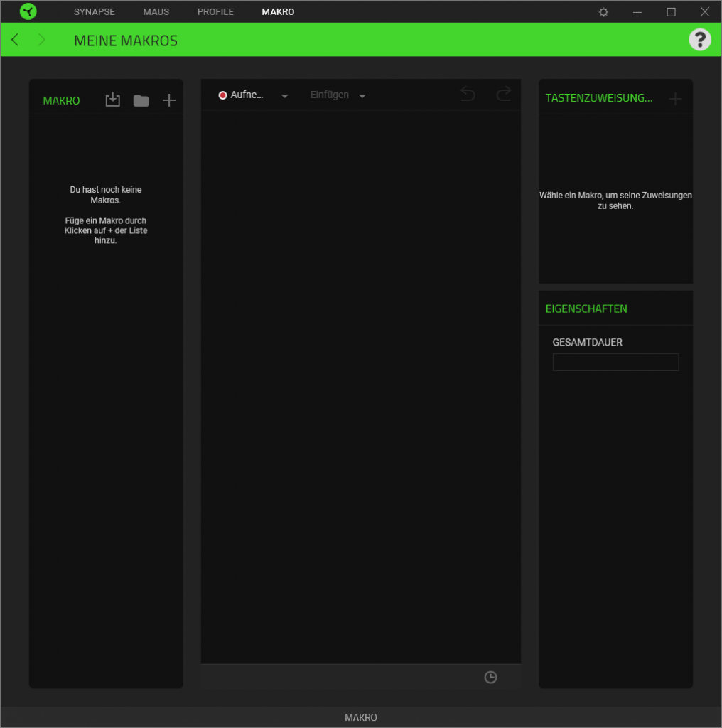Viewport: 722px width, 728px height.
Task: Minimize the Razer Synapse window
Action: click(637, 12)
